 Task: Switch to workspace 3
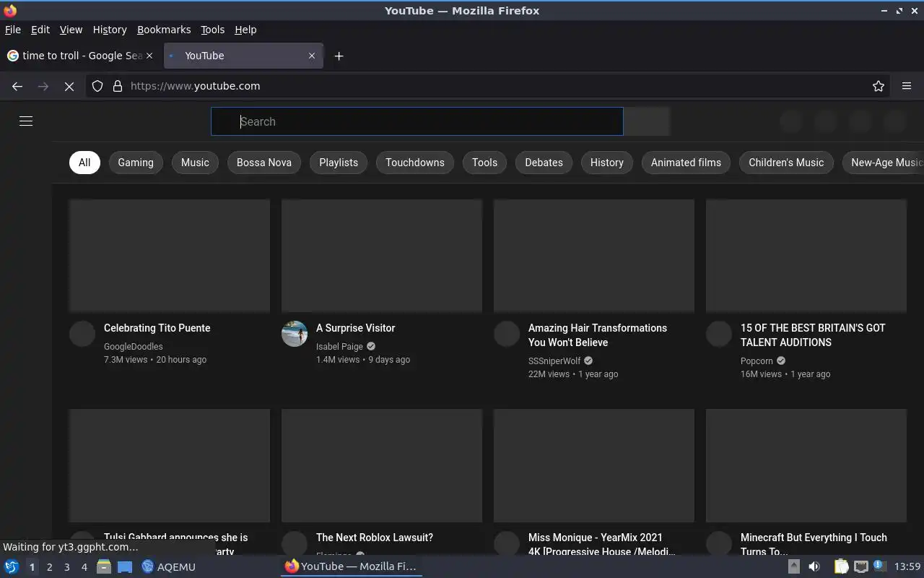(66, 567)
